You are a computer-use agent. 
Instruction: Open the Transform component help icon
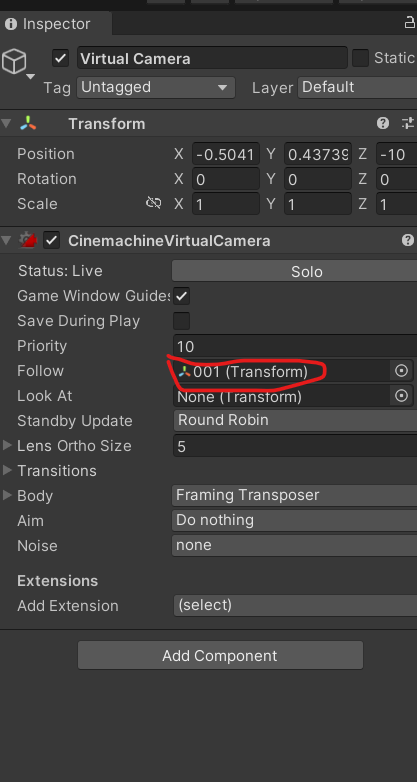(383, 123)
